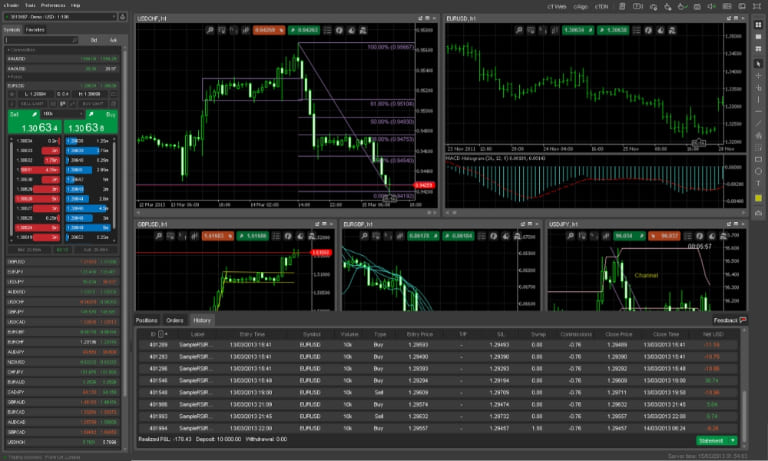Expand the Statement dropdown arrow
Screen dimensions: 768x461
[x=734, y=439]
